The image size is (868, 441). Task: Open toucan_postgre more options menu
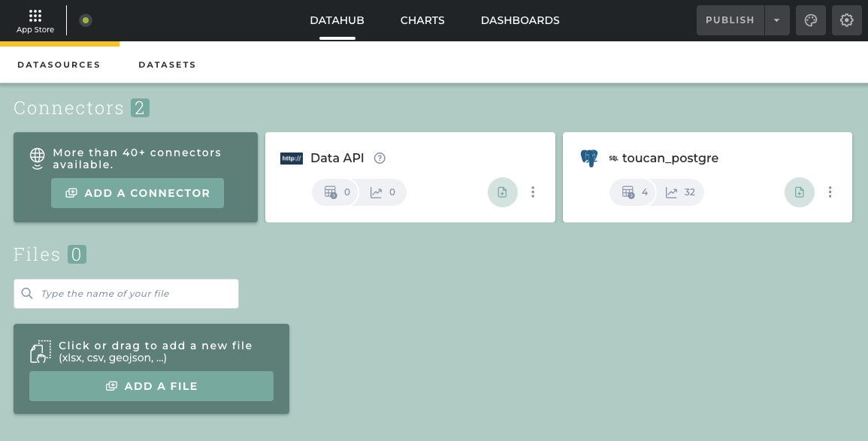click(x=830, y=192)
